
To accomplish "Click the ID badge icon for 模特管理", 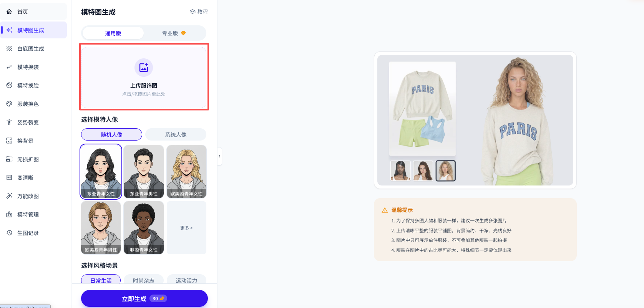I will click(9, 214).
